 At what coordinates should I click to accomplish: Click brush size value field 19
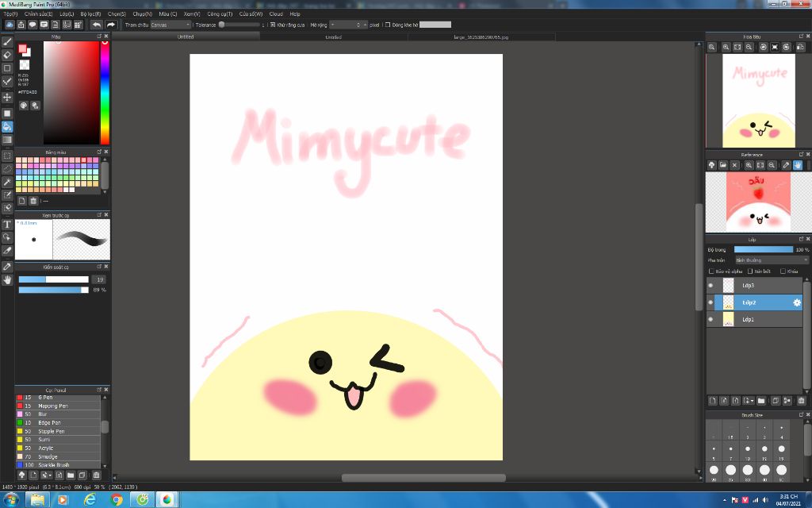coord(99,280)
